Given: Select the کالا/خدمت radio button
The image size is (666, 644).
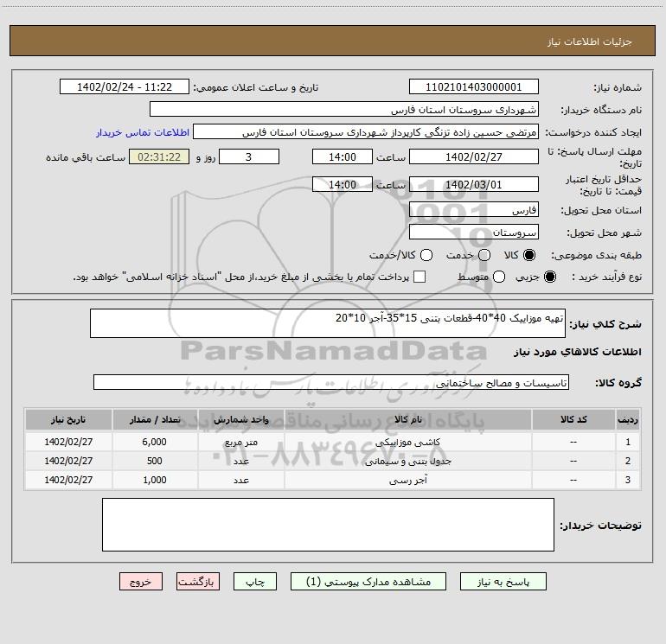Looking at the screenshot, I should [x=426, y=255].
